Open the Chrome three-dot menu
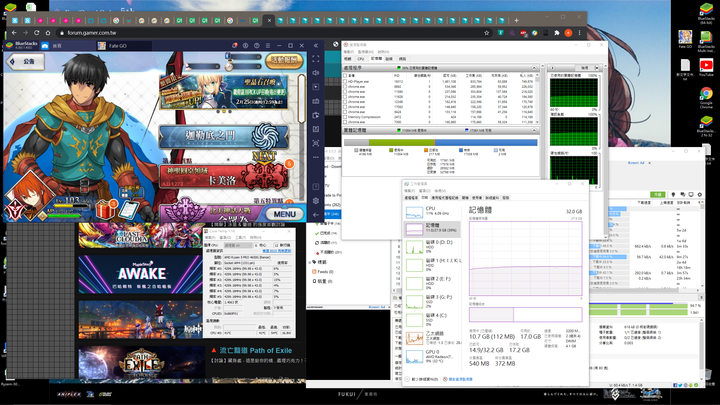The image size is (720, 405). tap(579, 33)
